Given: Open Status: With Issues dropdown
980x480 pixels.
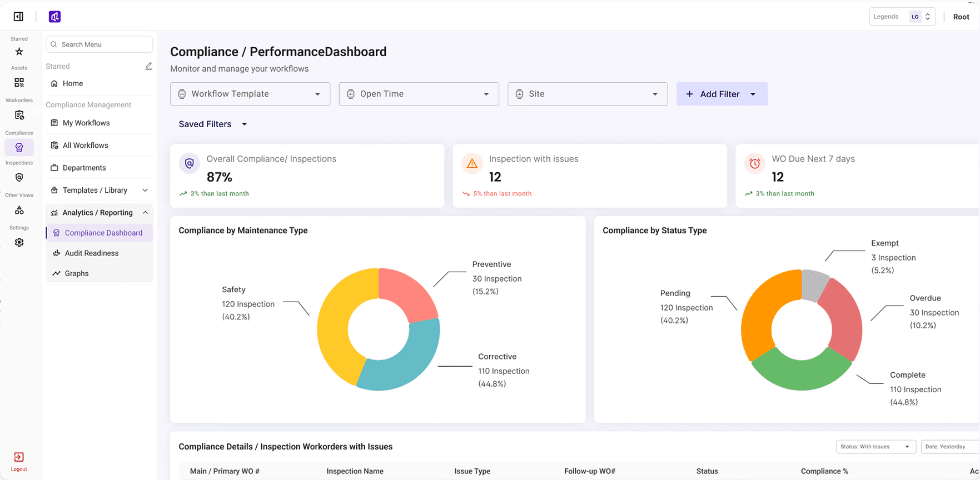Looking at the screenshot, I should [876, 447].
